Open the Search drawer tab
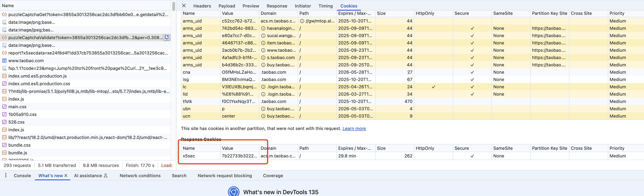 pyautogui.click(x=179, y=176)
